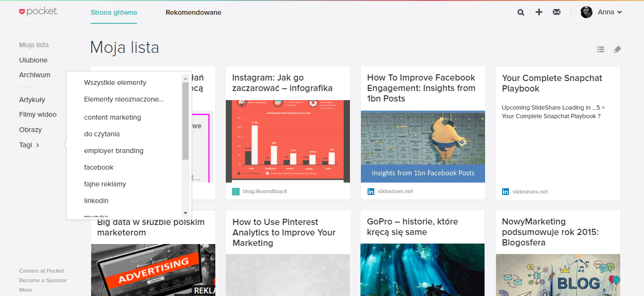Screen dimensions: 644x296
Task: Open the Rekomendowane tab
Action: pos(193,12)
